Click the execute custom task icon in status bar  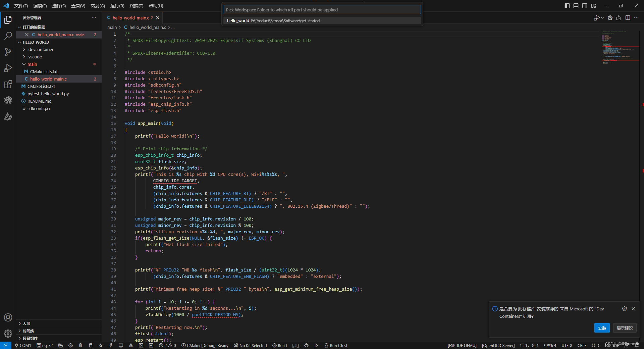click(x=151, y=345)
